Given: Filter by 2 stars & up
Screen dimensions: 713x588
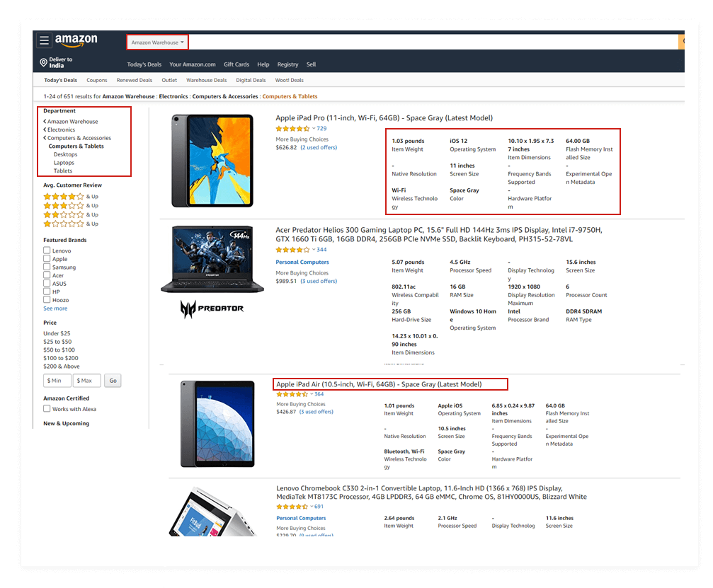Looking at the screenshot, I should (71, 214).
